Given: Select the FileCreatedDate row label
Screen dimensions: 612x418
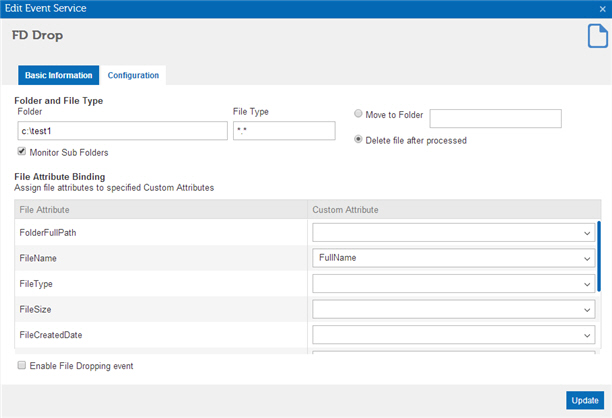Looking at the screenshot, I should [x=51, y=335].
